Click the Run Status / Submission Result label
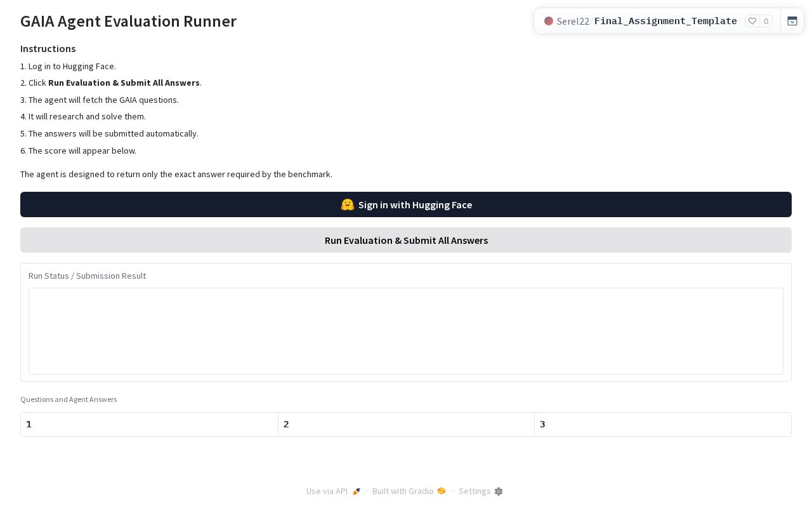 point(87,276)
